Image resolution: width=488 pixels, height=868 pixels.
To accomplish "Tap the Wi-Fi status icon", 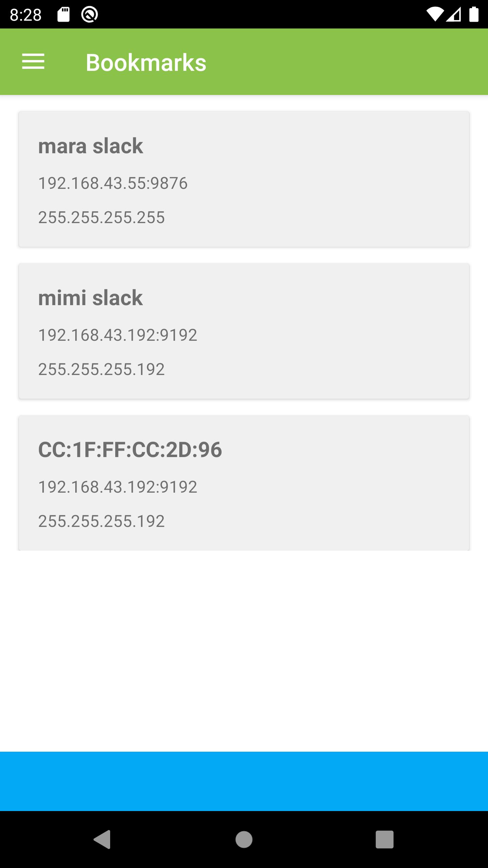I will click(x=434, y=15).
